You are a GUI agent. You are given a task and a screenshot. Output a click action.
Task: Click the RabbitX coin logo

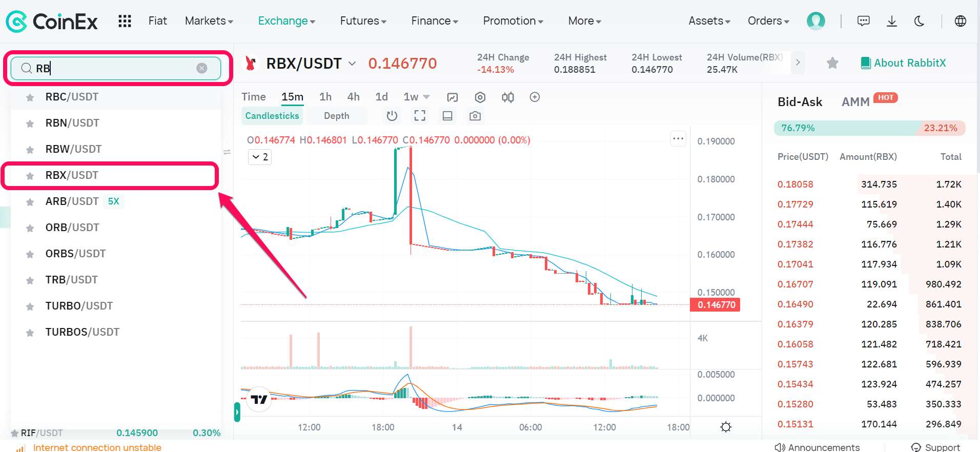[251, 63]
